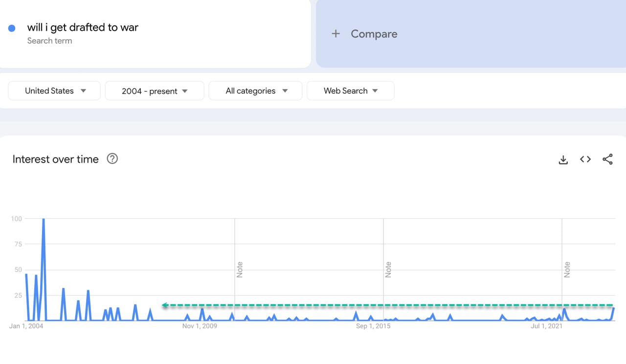Open the 2004 - present time range dropdown

(x=155, y=91)
